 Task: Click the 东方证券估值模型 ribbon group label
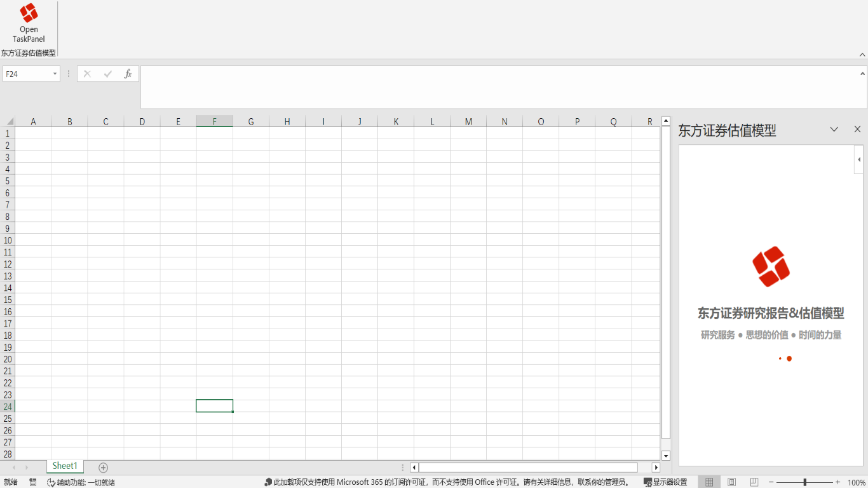[29, 53]
